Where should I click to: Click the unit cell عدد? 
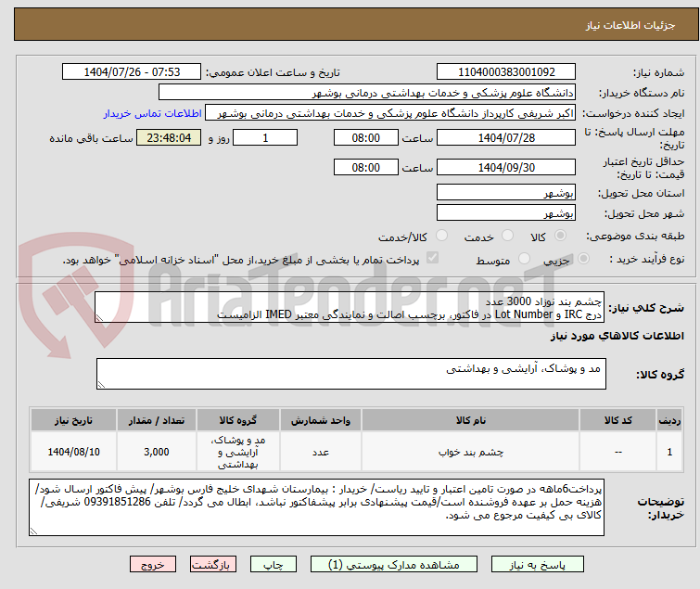pos(321,452)
